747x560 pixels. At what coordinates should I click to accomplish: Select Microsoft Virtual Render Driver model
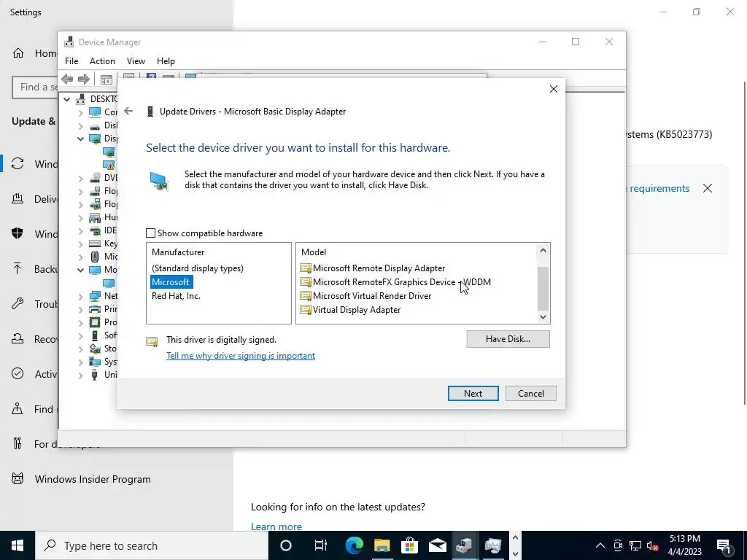pyautogui.click(x=371, y=296)
